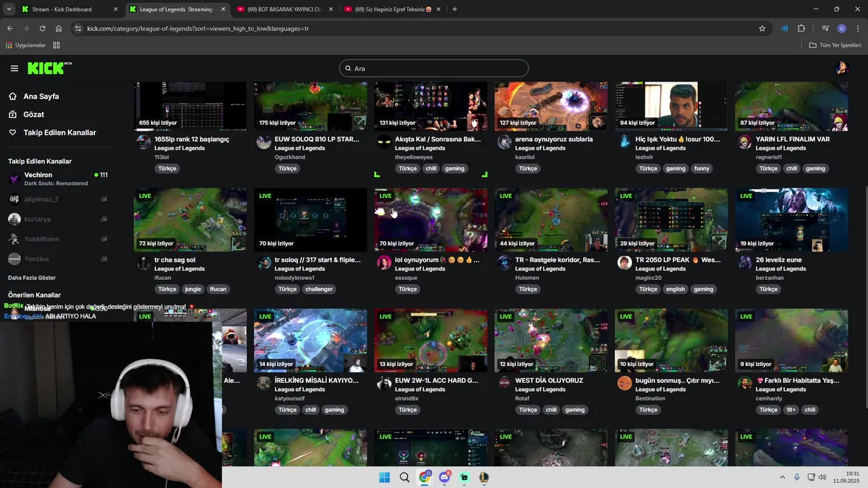Reload the Kick page
Viewport: 868px width, 488px height.
tap(42, 28)
